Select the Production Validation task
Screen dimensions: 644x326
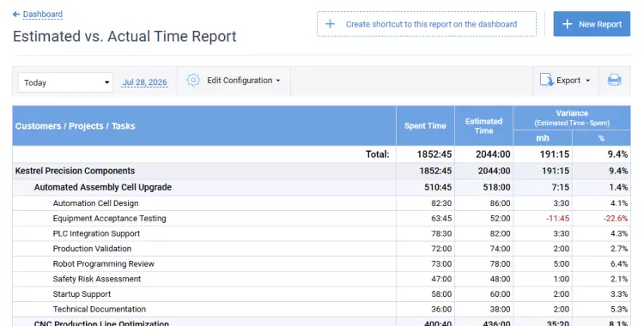click(321, 249)
